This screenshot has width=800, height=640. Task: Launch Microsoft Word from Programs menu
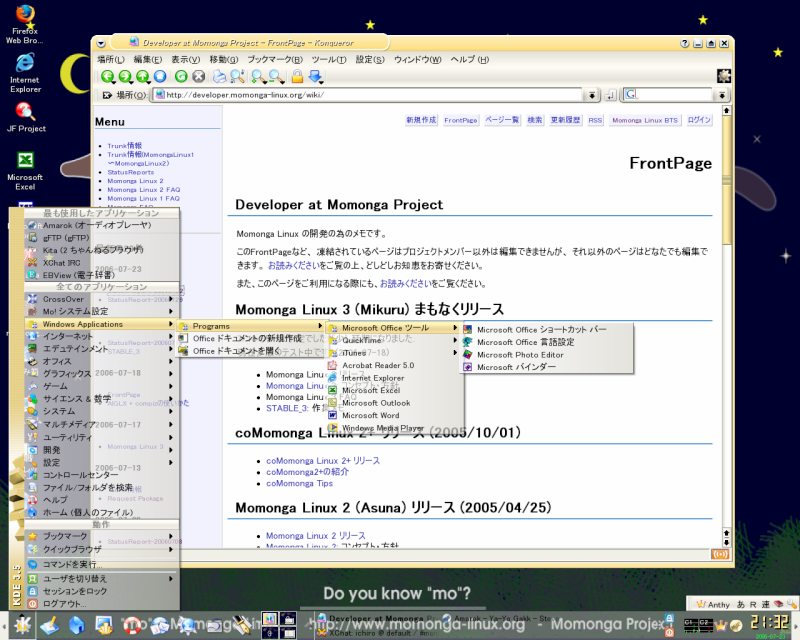395,415
